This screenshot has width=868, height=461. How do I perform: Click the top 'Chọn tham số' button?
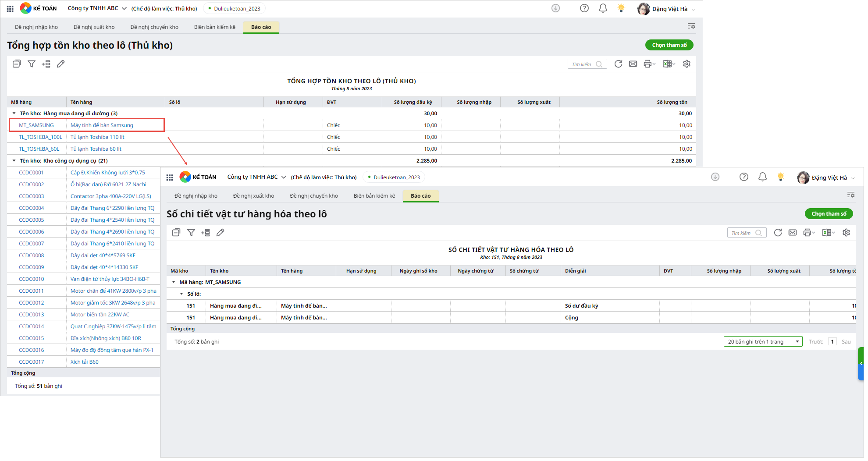click(669, 45)
